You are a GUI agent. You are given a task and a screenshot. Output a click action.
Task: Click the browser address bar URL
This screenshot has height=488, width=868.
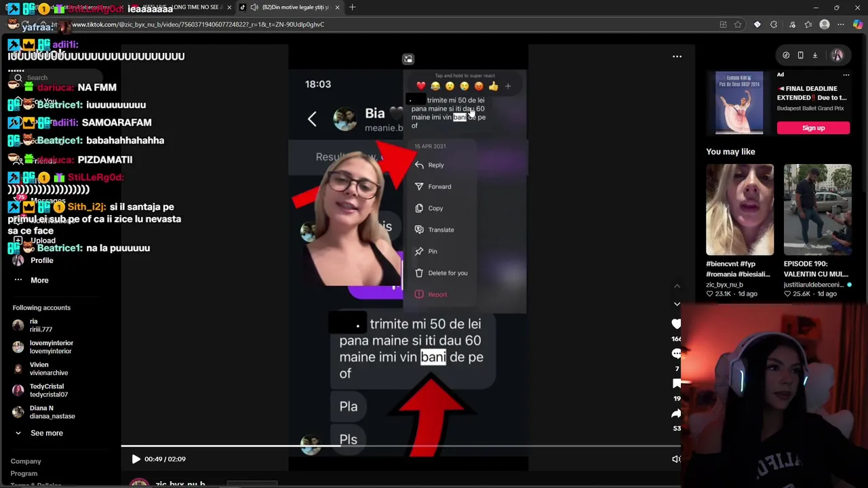point(198,24)
